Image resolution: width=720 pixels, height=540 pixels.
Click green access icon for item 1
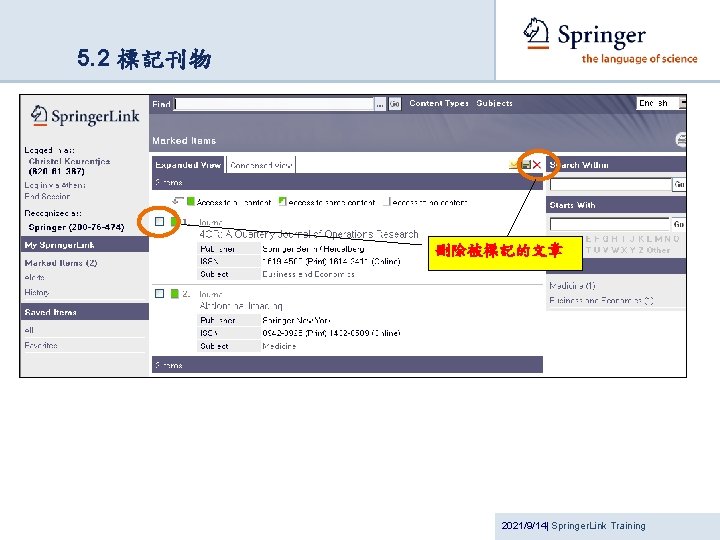point(174,222)
